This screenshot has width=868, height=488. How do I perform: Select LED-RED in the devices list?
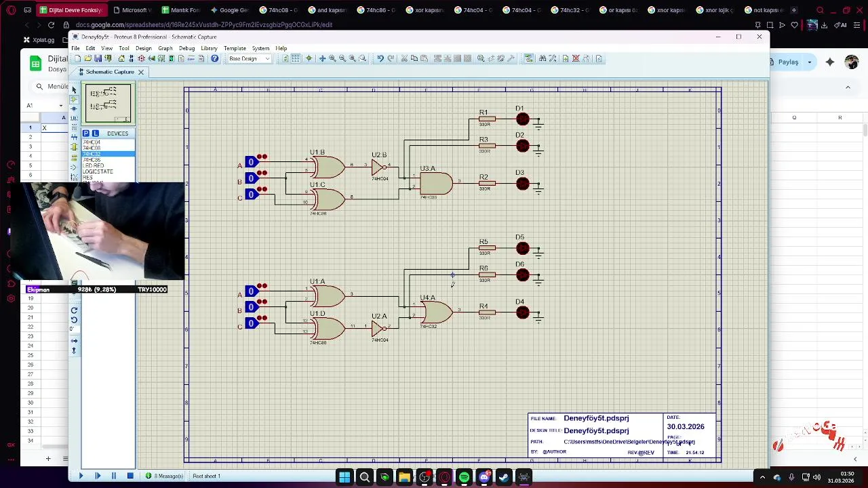click(94, 165)
